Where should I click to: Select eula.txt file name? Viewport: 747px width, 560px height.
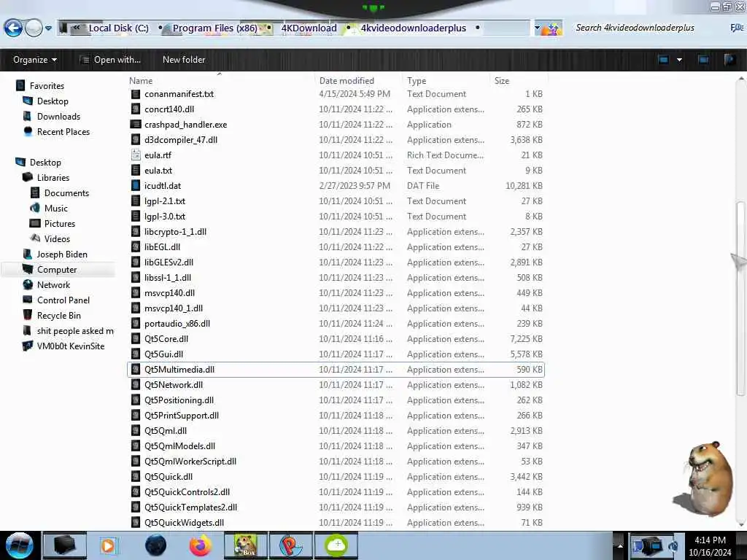coord(158,171)
